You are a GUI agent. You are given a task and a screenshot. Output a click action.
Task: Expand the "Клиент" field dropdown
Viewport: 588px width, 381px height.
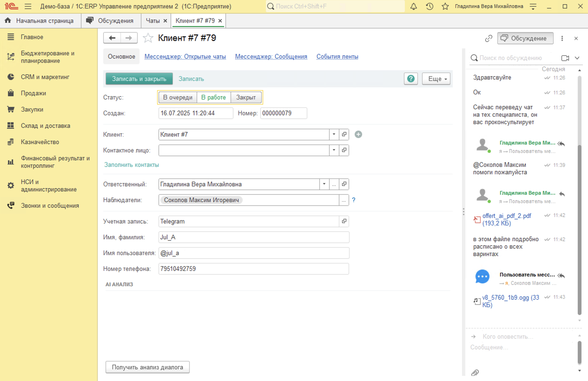(334, 134)
